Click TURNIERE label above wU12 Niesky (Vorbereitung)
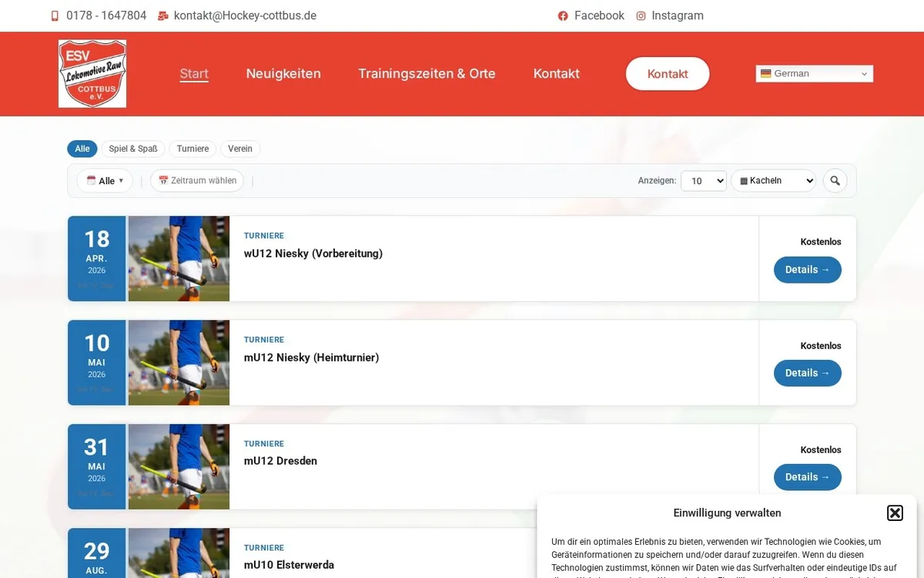 (x=264, y=236)
